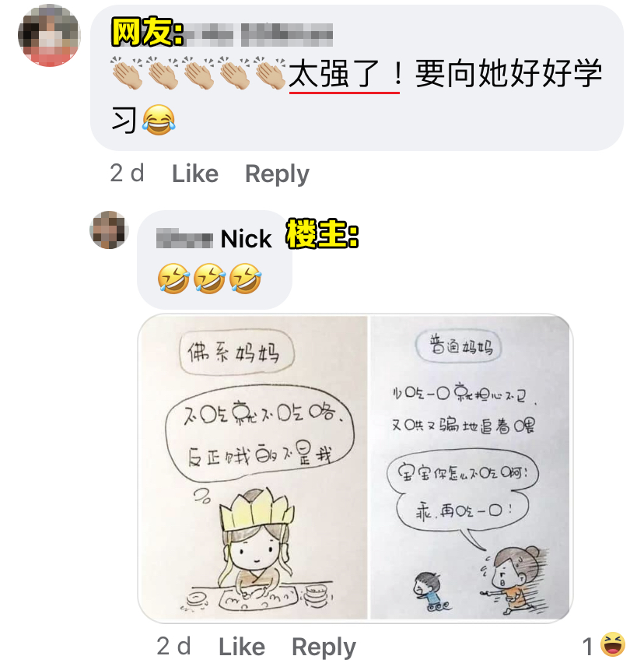Open the blurred top commenter name
The height and width of the screenshot is (663, 644).
259,35
